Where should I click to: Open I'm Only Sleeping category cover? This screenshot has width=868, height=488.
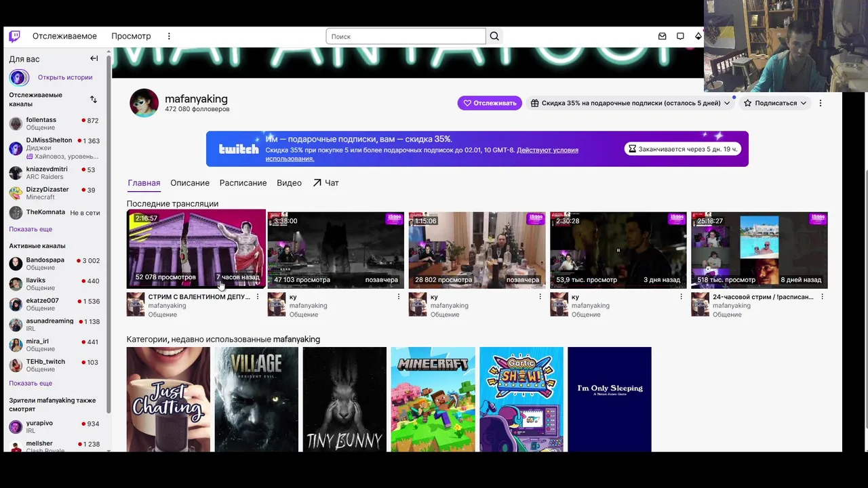609,399
